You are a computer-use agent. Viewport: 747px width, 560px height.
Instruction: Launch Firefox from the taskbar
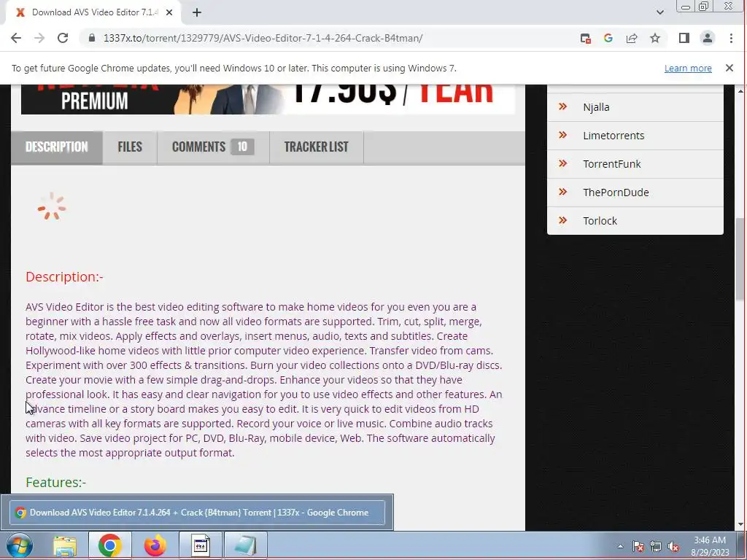tap(155, 545)
